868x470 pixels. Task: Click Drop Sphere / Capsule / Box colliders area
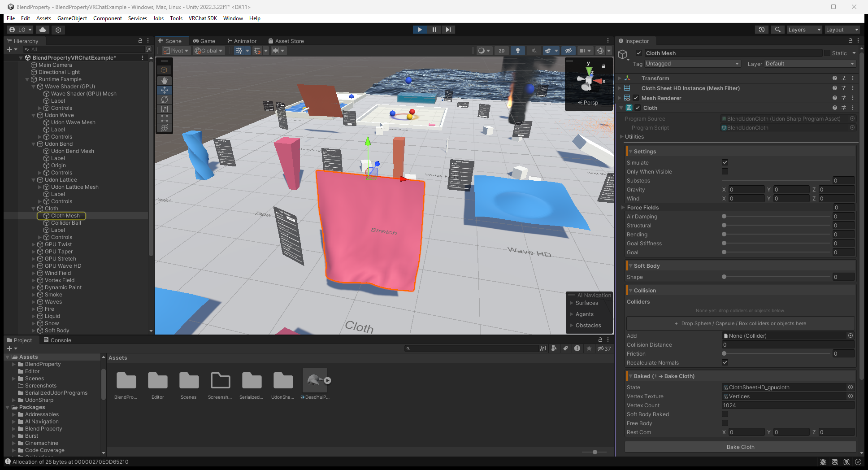740,323
